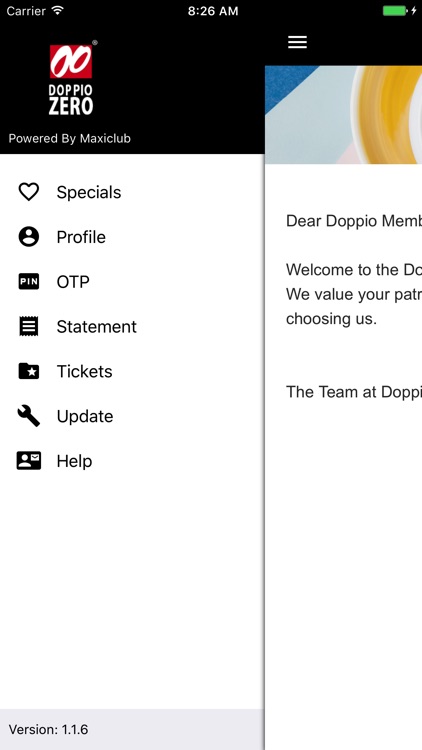The height and width of the screenshot is (750, 422).
Task: Tap the Powered By Maxiclub text
Action: [x=69, y=139]
